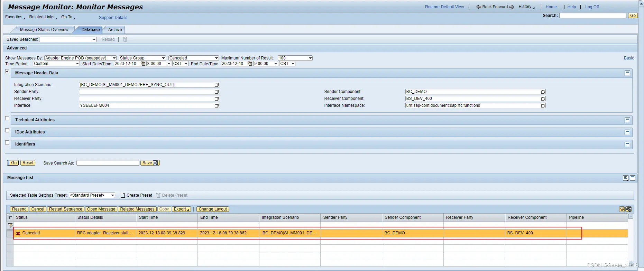Expand Identifiers panel icon
The width and height of the screenshot is (644, 271).
click(x=627, y=144)
